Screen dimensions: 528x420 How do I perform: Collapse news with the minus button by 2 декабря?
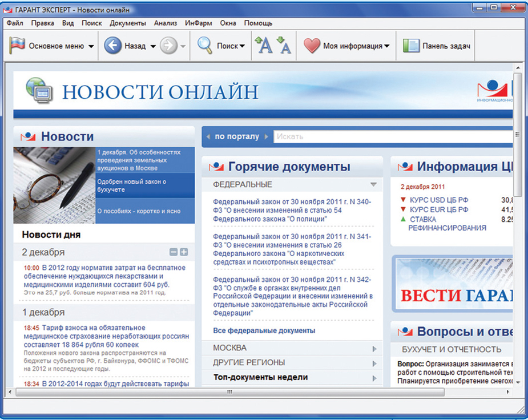(x=174, y=252)
